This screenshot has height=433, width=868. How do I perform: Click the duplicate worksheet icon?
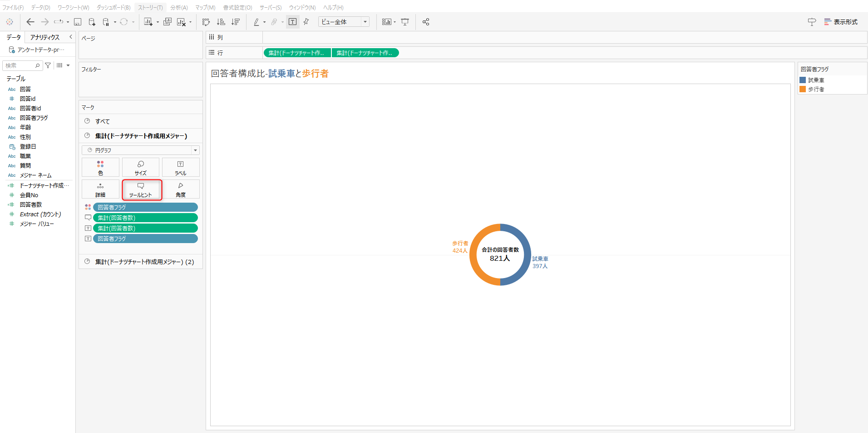coord(168,22)
